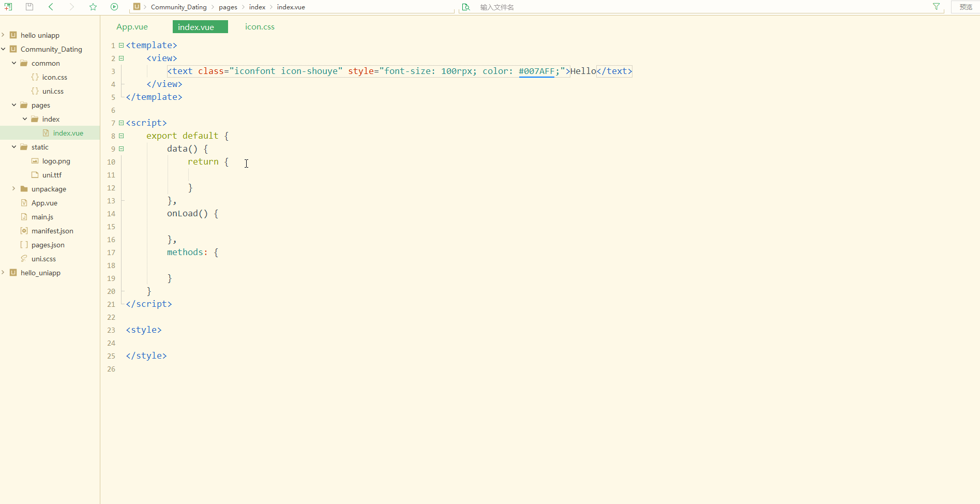The image size is (980, 504).
Task: Click the preview button at top right
Action: coord(966,7)
